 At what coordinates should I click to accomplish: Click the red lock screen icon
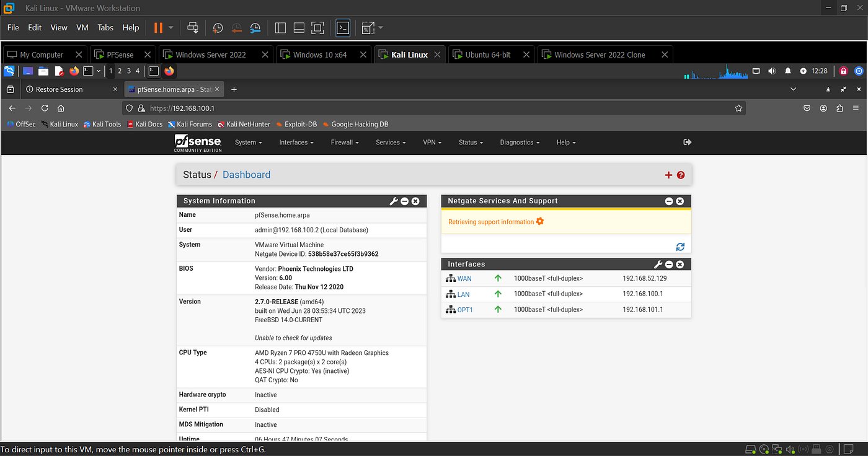(843, 71)
